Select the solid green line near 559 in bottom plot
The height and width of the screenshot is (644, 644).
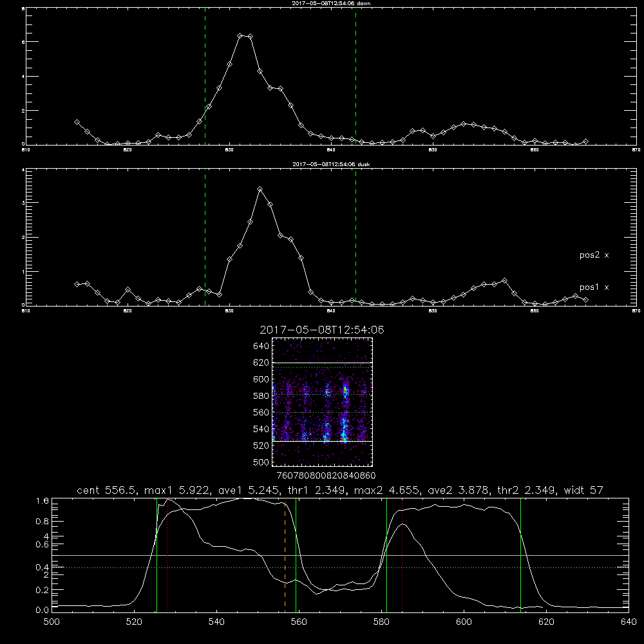tap(296, 555)
